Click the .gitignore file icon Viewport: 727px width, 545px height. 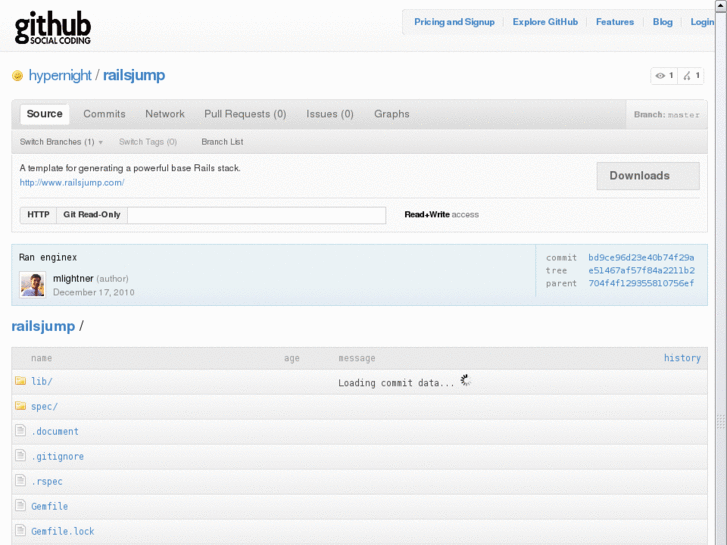click(x=20, y=455)
